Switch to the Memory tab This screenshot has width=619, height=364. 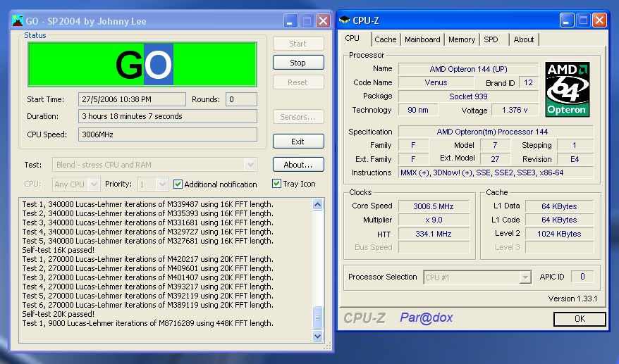(x=462, y=39)
